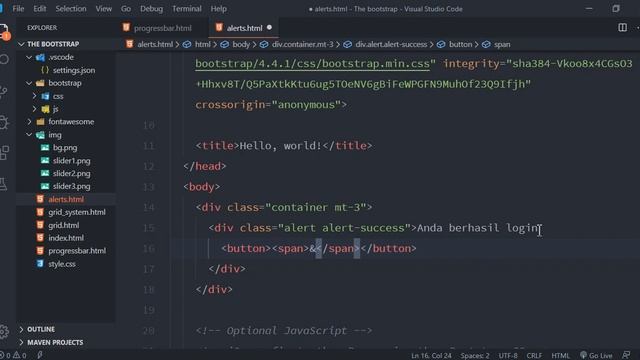Open style.css file
640x360 pixels.
(61, 264)
